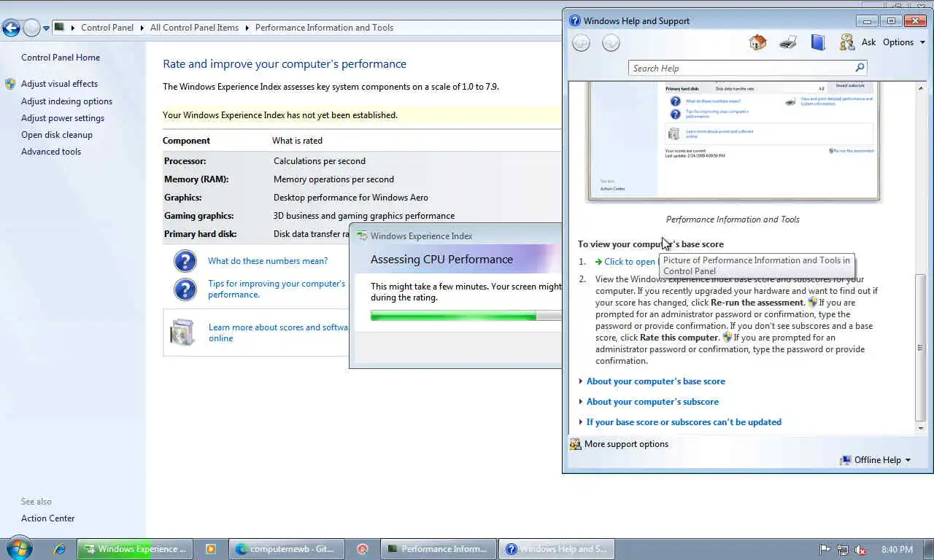934x560 pixels.
Task: Click into the Search Help field
Action: [x=741, y=68]
